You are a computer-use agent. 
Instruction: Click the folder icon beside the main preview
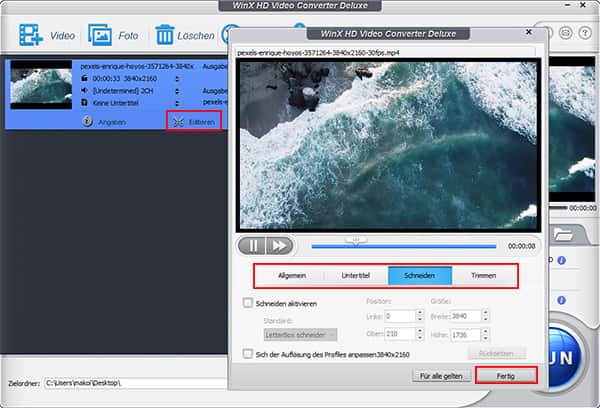[x=563, y=234]
